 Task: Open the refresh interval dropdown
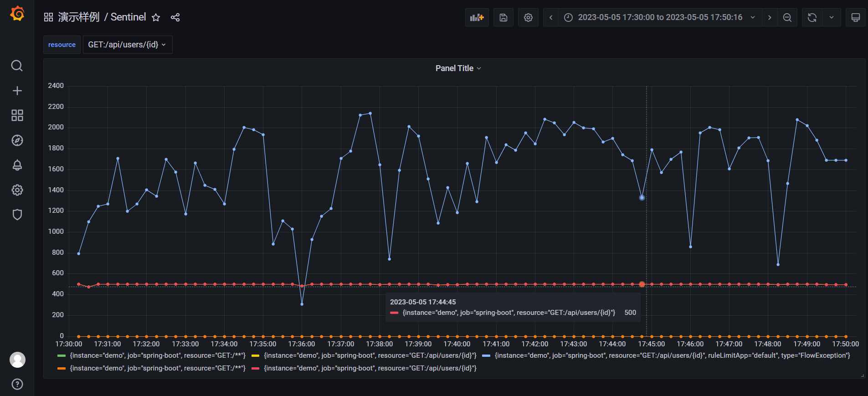point(832,17)
